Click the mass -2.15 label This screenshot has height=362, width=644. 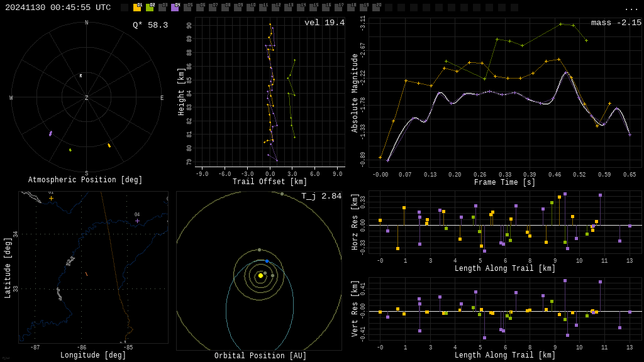tap(616, 23)
